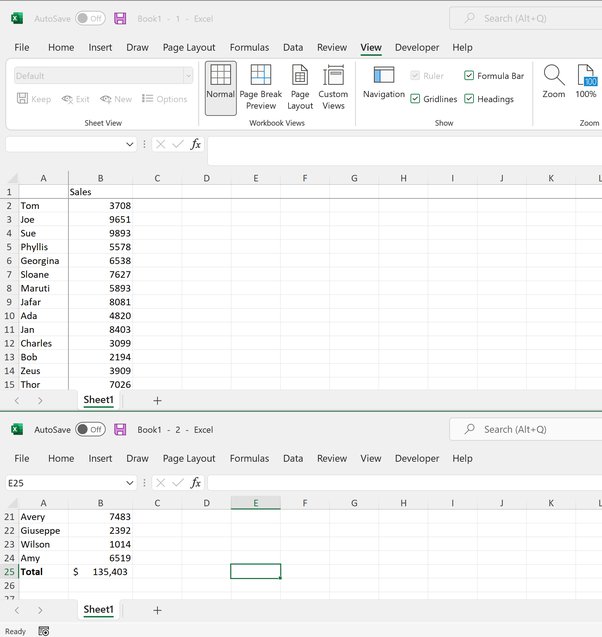This screenshot has width=602, height=637.
Task: Toggle AutoSave switch in top window
Action: pyautogui.click(x=90, y=18)
